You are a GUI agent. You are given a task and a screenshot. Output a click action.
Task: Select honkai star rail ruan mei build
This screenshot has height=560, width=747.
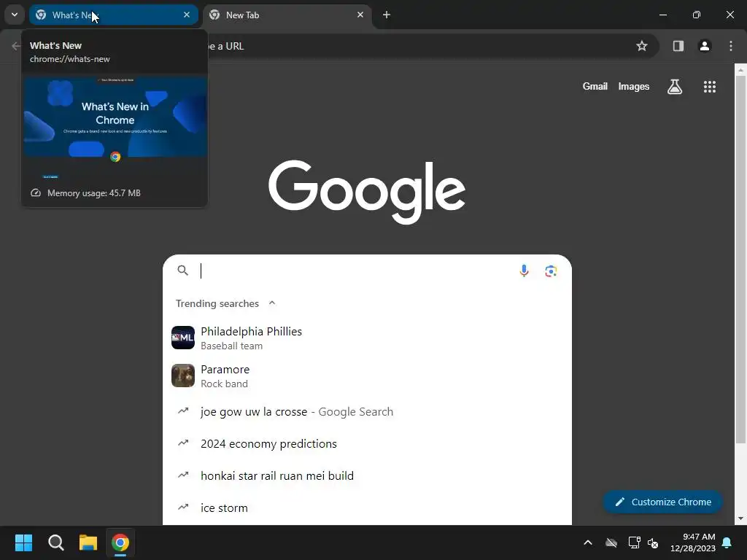point(368,475)
